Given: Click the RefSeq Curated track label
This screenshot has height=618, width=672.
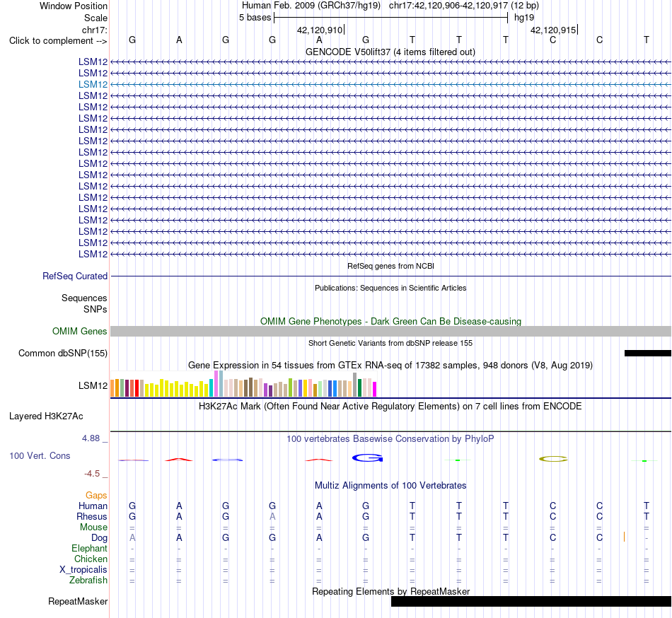Looking at the screenshot, I should (75, 276).
